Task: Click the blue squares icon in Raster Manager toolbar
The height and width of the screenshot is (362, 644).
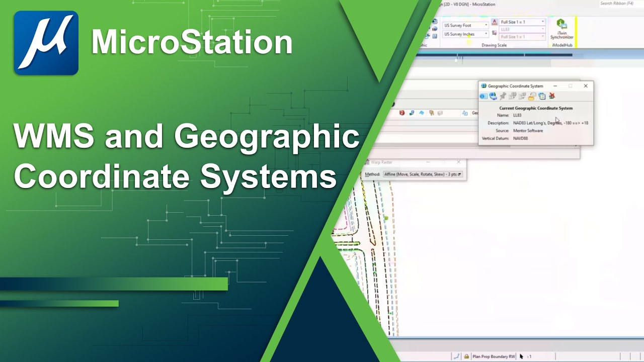Action: coord(412,113)
